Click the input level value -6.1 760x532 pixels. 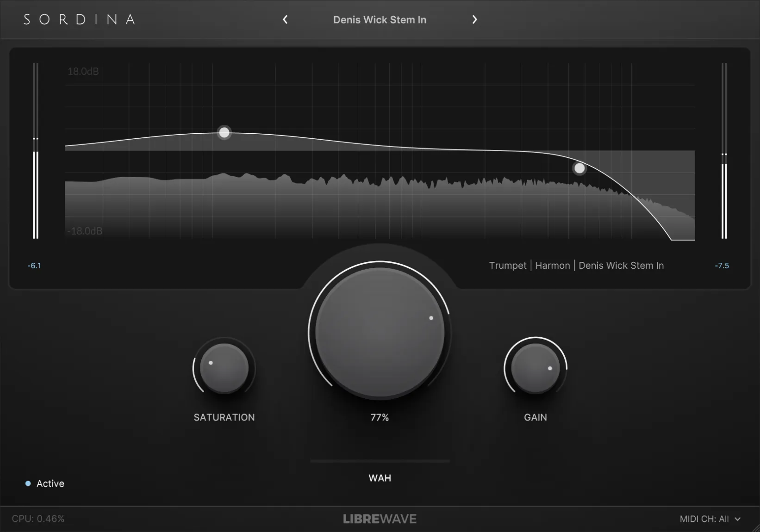[x=34, y=266]
